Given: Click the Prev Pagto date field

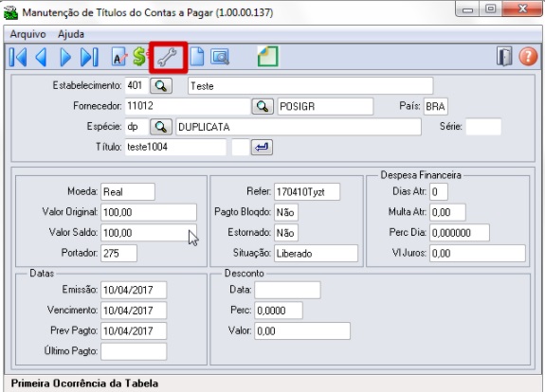Looking at the screenshot, I should (x=134, y=330).
